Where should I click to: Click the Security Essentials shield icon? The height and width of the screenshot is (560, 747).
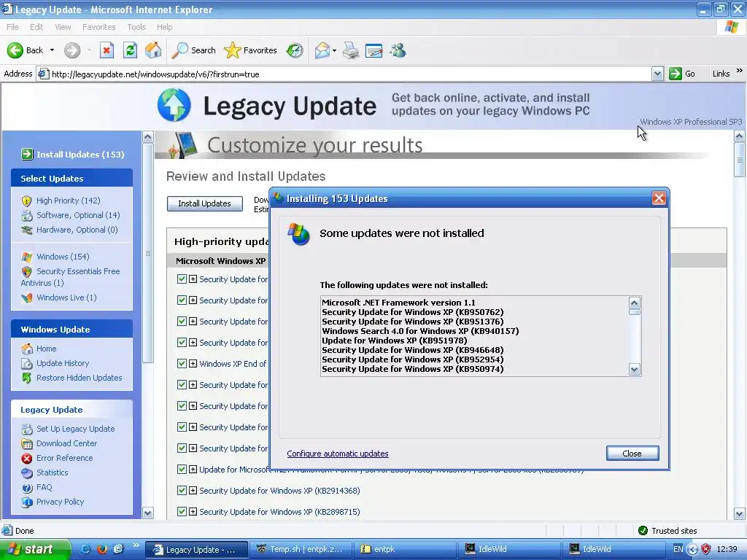click(27, 271)
